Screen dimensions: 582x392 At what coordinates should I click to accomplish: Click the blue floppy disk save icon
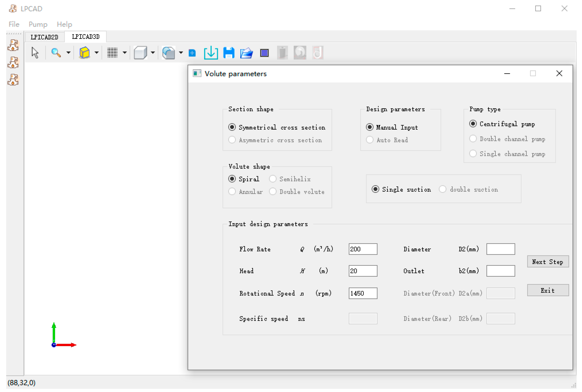tap(229, 53)
